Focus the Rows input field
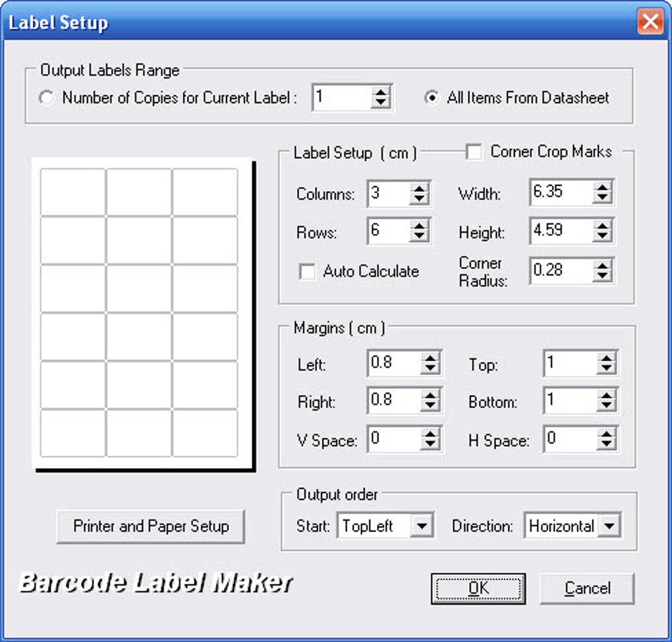672x642 pixels. [x=389, y=231]
